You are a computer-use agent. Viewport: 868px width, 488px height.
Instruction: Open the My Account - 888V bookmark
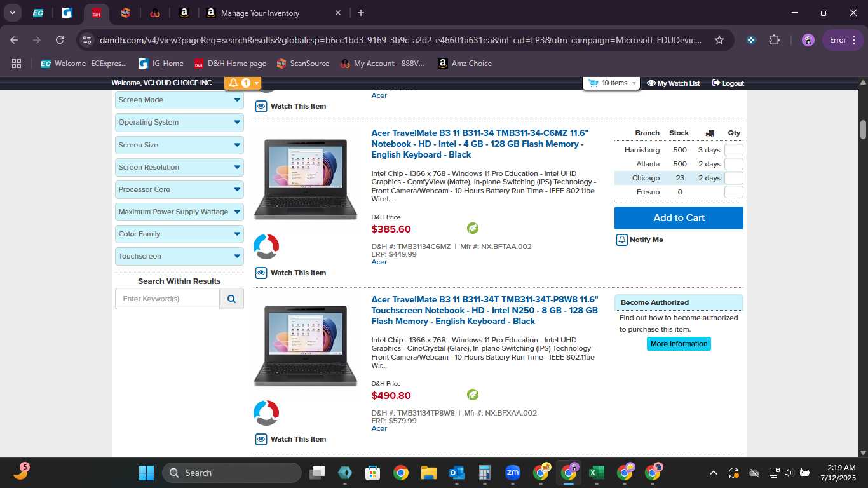[382, 64]
